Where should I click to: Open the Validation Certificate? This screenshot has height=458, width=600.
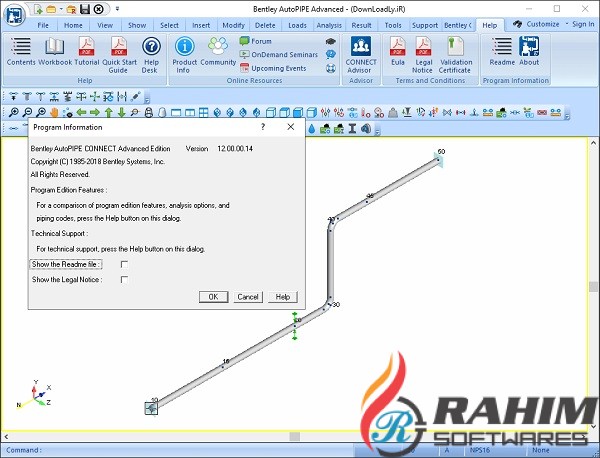click(455, 55)
